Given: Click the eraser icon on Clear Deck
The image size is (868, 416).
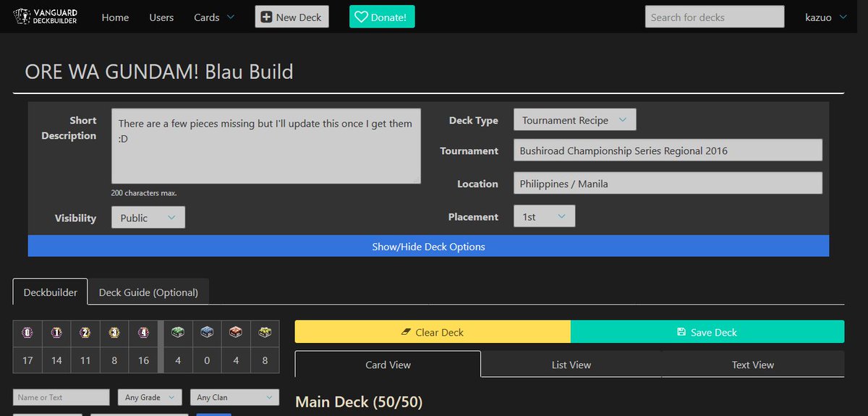Looking at the screenshot, I should [x=406, y=332].
